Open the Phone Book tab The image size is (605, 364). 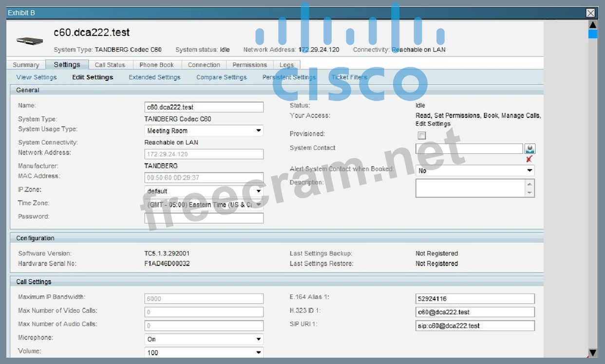pyautogui.click(x=156, y=65)
